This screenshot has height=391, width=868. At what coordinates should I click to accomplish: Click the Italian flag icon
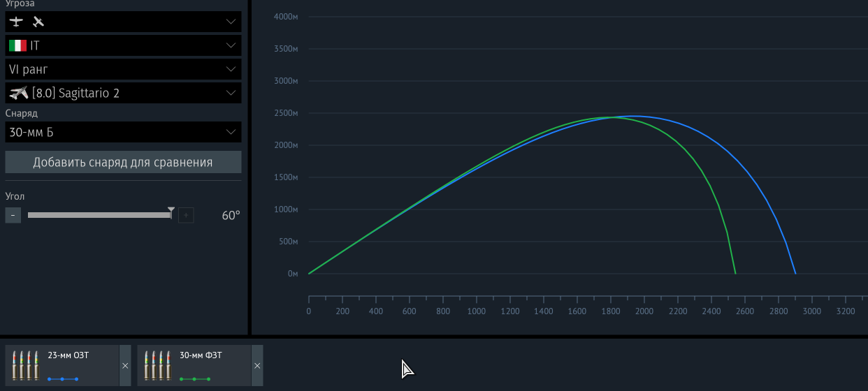[x=17, y=45]
